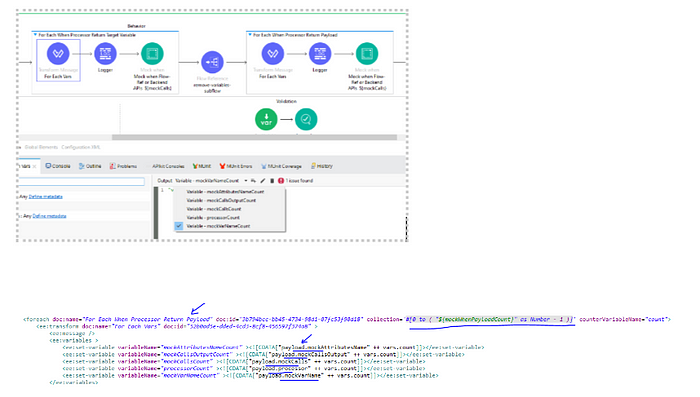Screen dimensions: 700x397
Task: Collapse For Each When Processor Return Payload
Action: pos(250,34)
